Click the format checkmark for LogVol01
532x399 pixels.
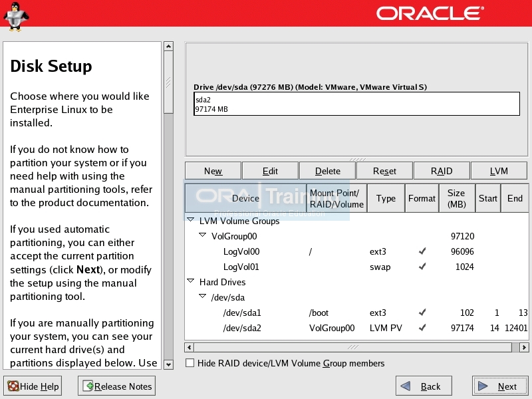click(x=422, y=267)
